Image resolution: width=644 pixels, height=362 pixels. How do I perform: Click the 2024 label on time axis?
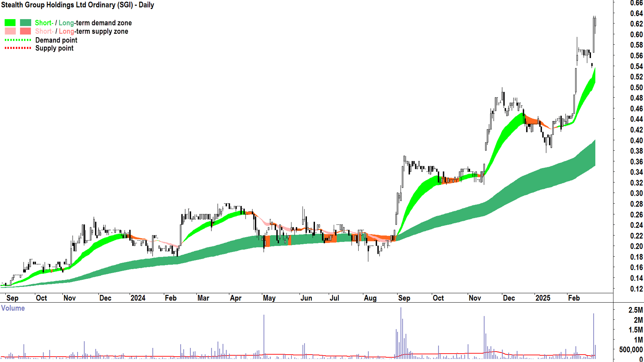[138, 298]
